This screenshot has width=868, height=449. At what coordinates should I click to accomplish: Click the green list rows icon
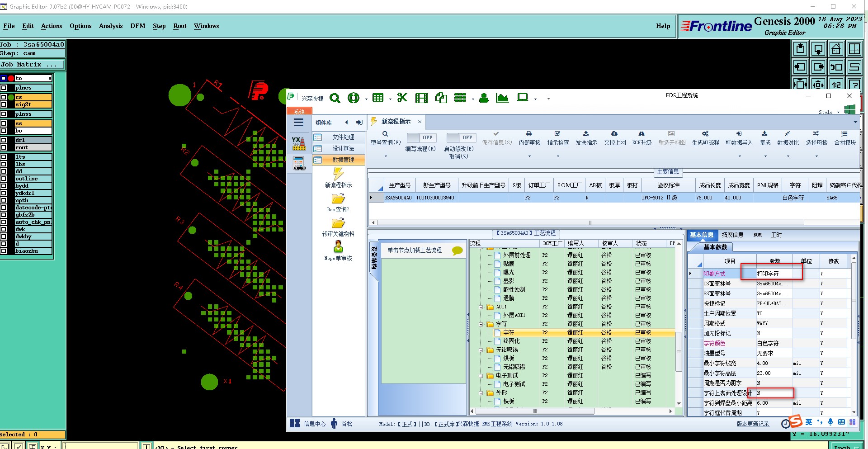[460, 98]
